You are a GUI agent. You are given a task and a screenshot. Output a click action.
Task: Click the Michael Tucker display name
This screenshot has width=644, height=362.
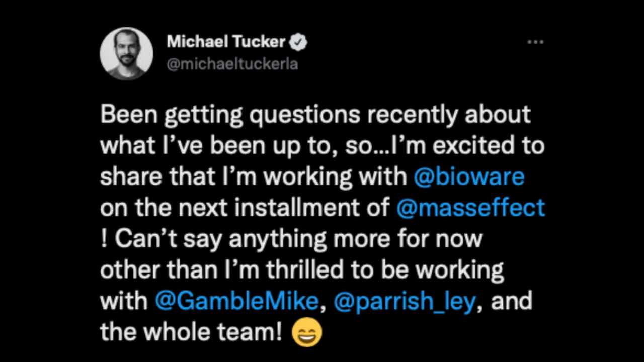click(x=226, y=43)
